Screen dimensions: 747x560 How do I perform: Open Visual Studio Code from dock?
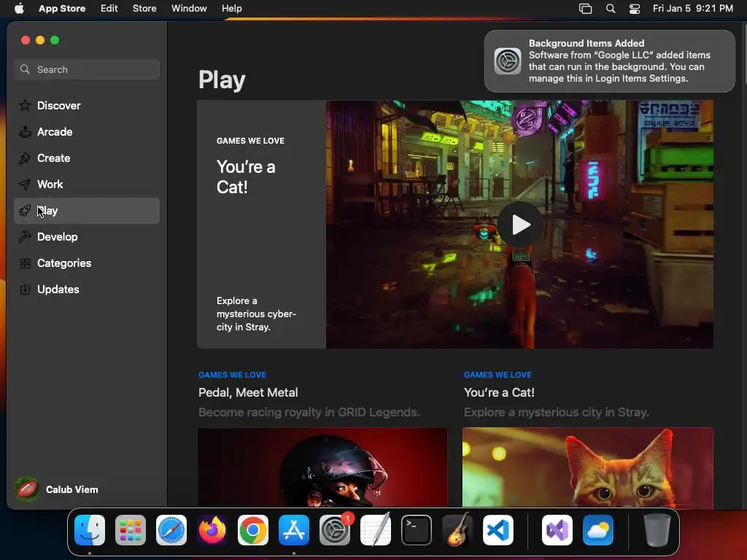tap(498, 529)
